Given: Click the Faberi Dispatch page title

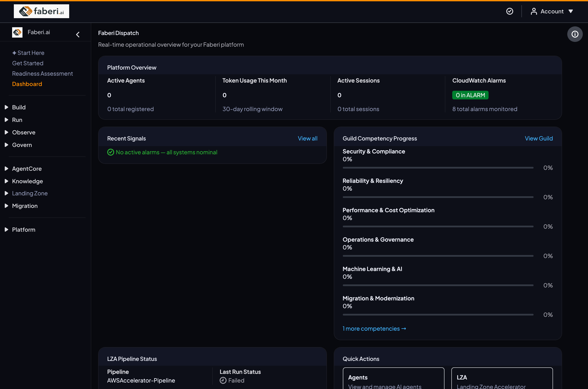Looking at the screenshot, I should click(x=118, y=33).
